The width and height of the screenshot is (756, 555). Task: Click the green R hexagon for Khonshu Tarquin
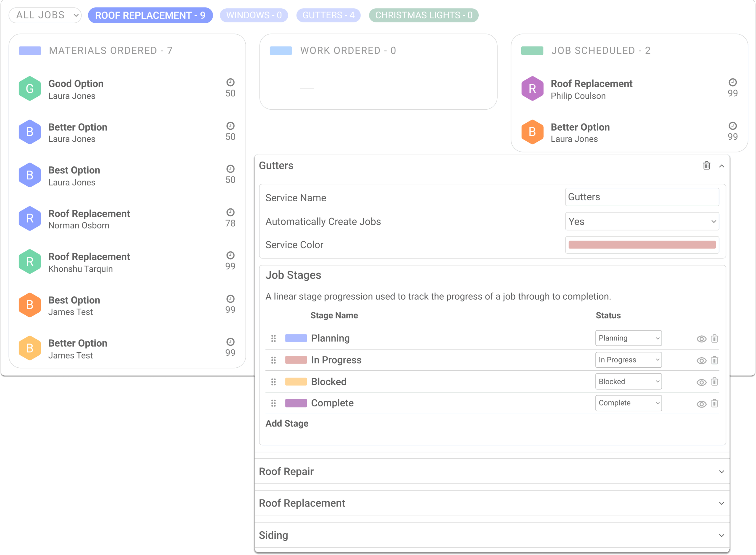coord(30,262)
